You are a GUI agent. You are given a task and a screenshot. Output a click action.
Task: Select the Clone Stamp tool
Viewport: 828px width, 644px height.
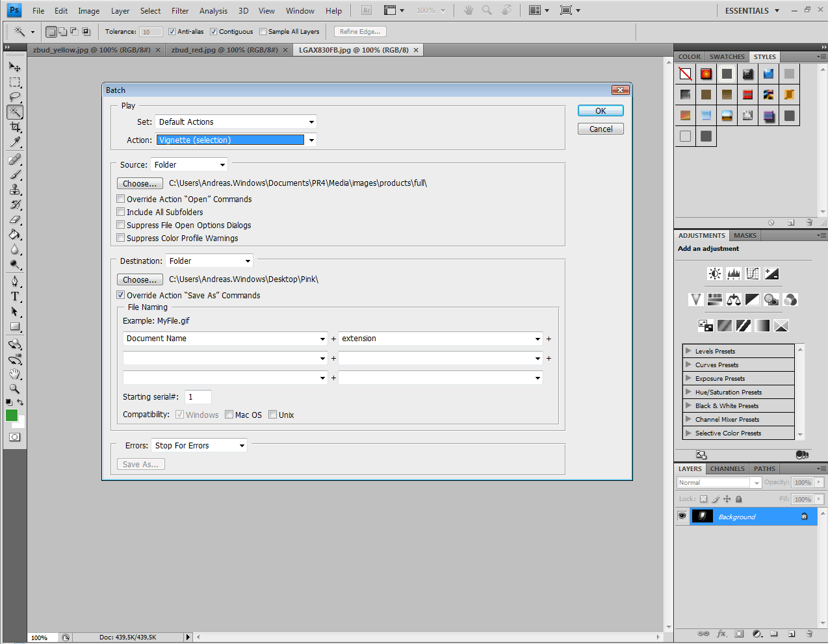point(15,190)
